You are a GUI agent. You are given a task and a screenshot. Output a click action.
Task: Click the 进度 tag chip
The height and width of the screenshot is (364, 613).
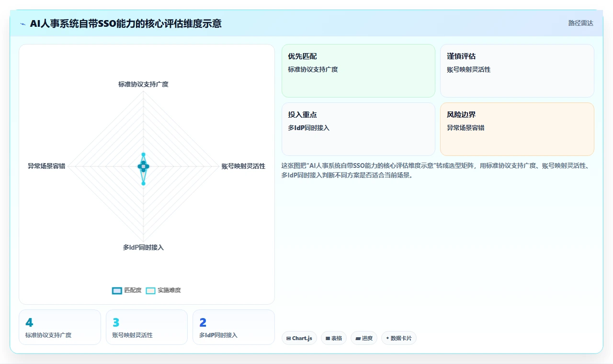(x=364, y=338)
